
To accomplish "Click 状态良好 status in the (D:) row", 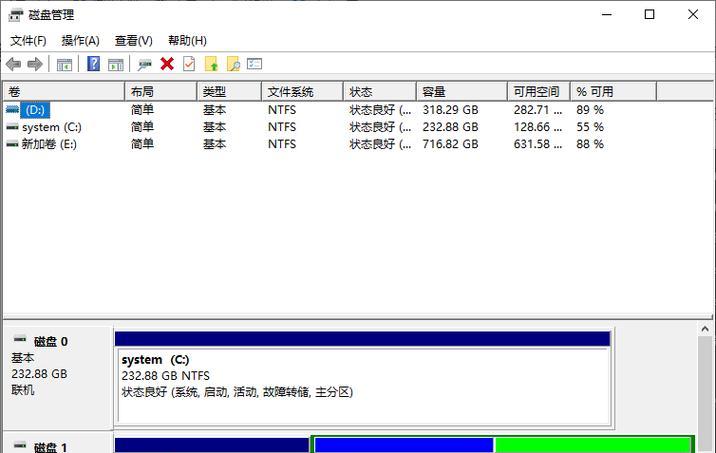I will point(380,110).
